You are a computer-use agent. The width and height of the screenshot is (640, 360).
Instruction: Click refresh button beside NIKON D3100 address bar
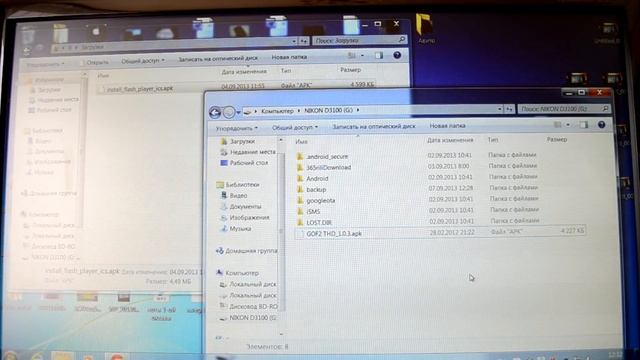click(x=509, y=109)
